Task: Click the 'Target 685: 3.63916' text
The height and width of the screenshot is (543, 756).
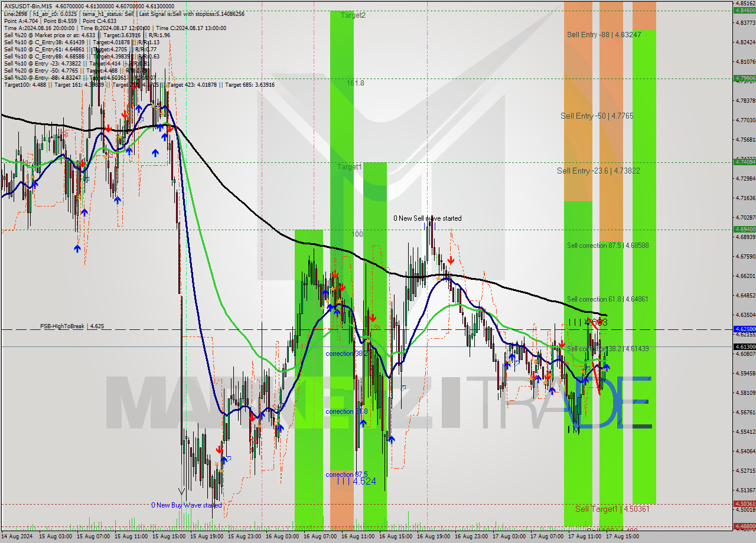Action: 250,84
